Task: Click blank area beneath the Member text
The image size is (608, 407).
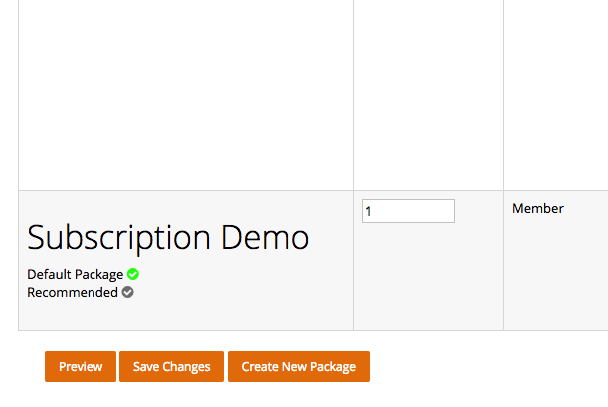Action: pos(556,273)
